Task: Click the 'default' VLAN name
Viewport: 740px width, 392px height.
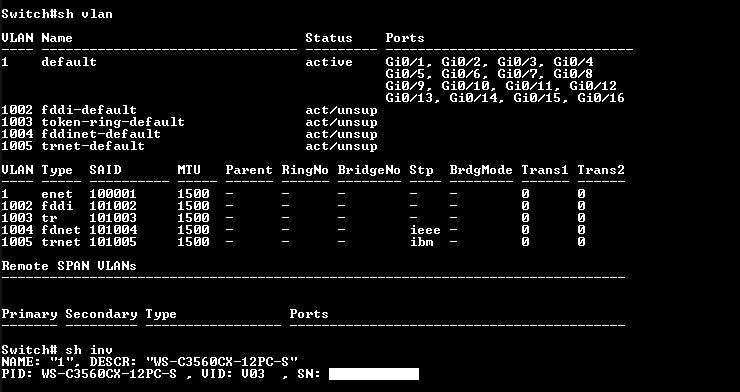Action: pyautogui.click(x=69, y=62)
